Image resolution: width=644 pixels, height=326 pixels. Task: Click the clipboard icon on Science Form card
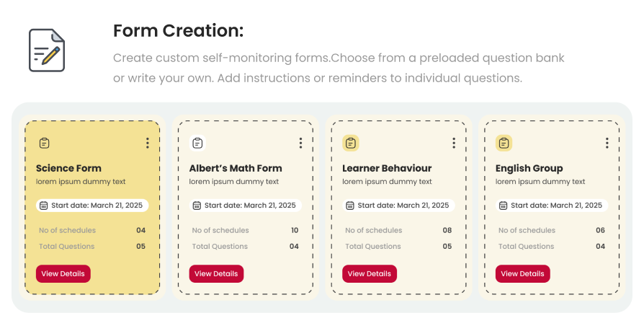point(44,143)
